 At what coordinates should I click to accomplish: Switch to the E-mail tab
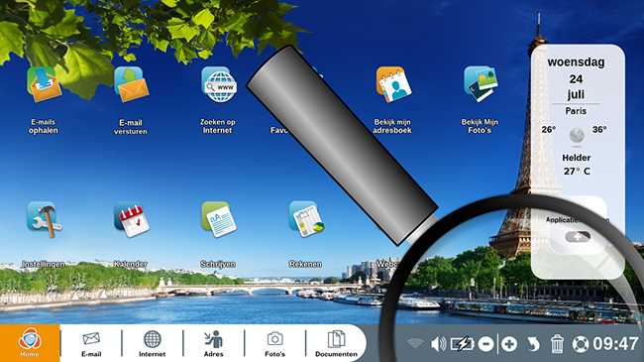tap(91, 344)
